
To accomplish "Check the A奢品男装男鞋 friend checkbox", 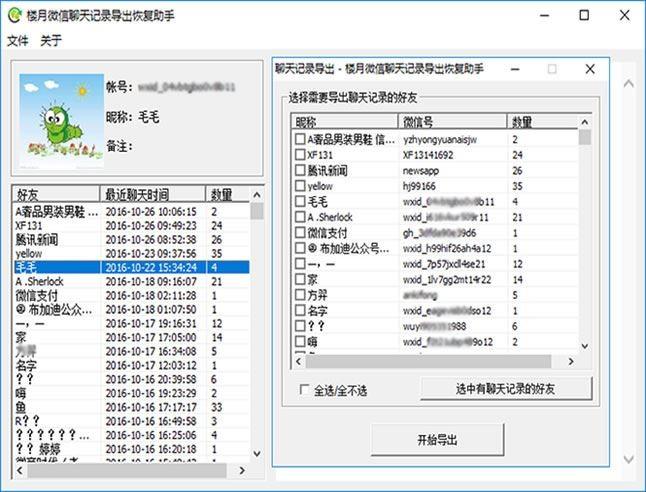I will point(300,139).
